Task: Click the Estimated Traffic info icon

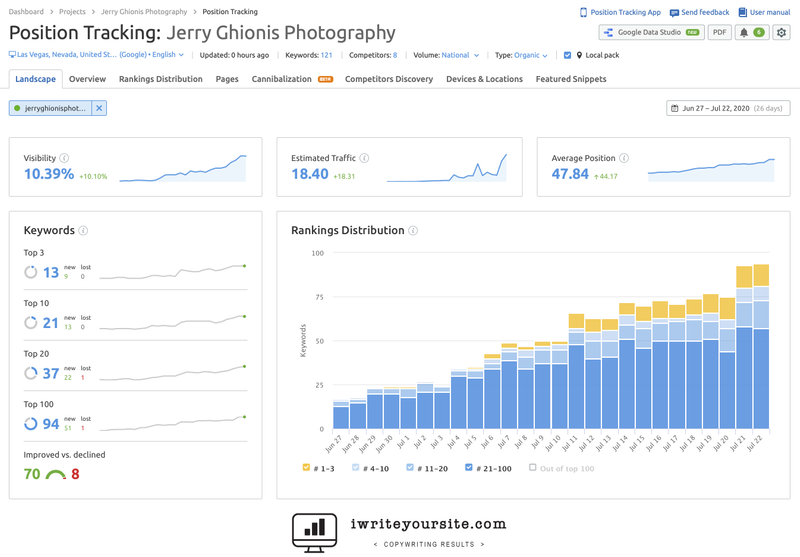Action: click(x=364, y=158)
